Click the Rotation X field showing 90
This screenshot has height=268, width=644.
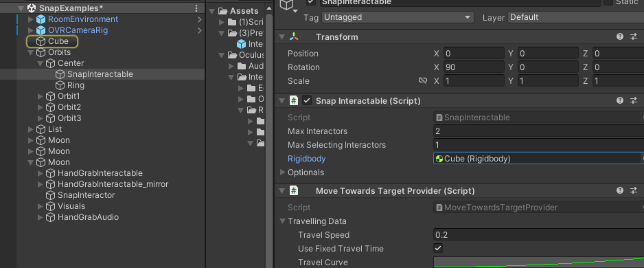pos(474,67)
